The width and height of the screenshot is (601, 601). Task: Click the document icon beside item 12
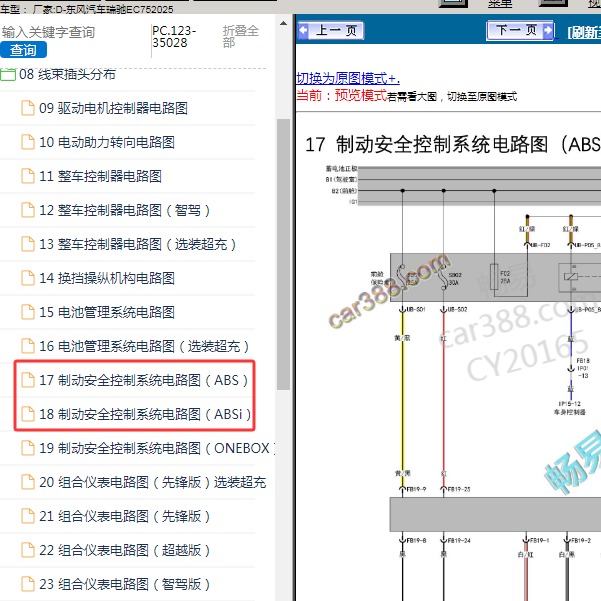(x=28, y=210)
